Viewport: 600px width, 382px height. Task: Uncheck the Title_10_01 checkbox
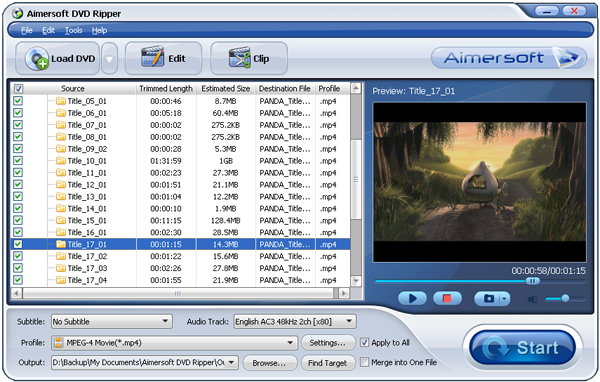(18, 161)
